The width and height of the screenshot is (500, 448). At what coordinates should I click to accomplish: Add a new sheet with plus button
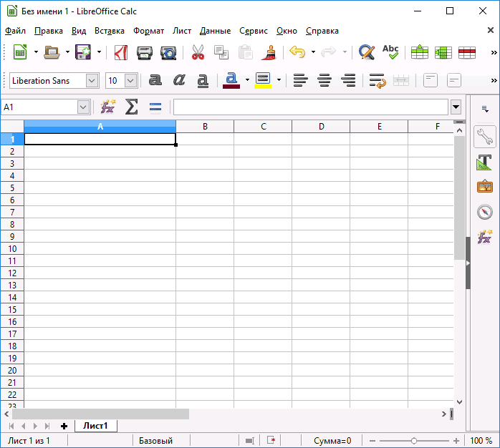point(64,426)
